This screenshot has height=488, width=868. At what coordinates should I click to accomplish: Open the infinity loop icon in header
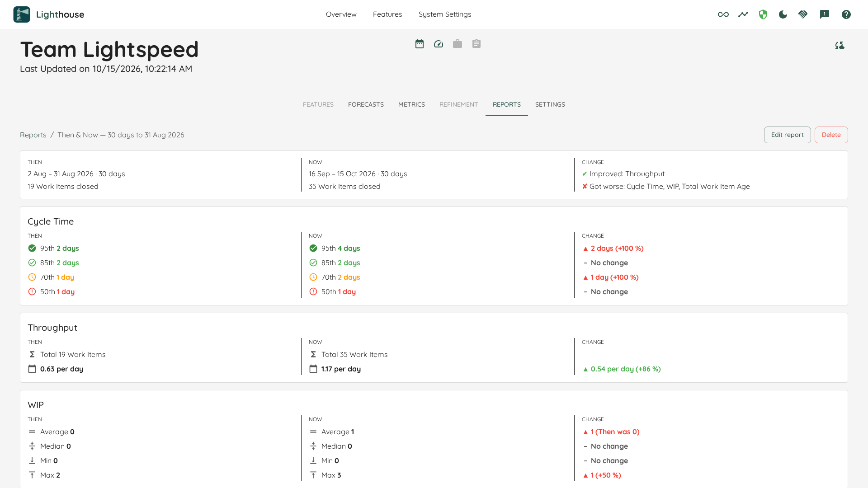point(723,14)
